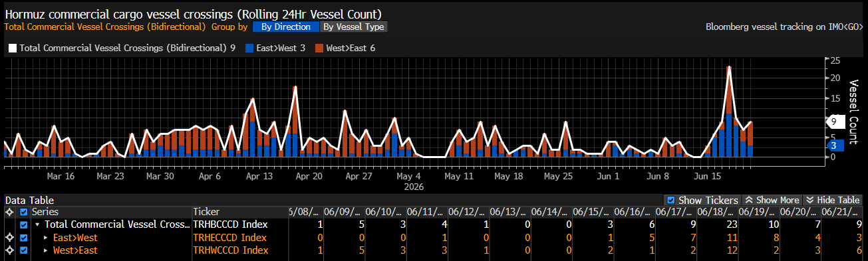Click the Show More button
868x261 pixels.
[772, 200]
